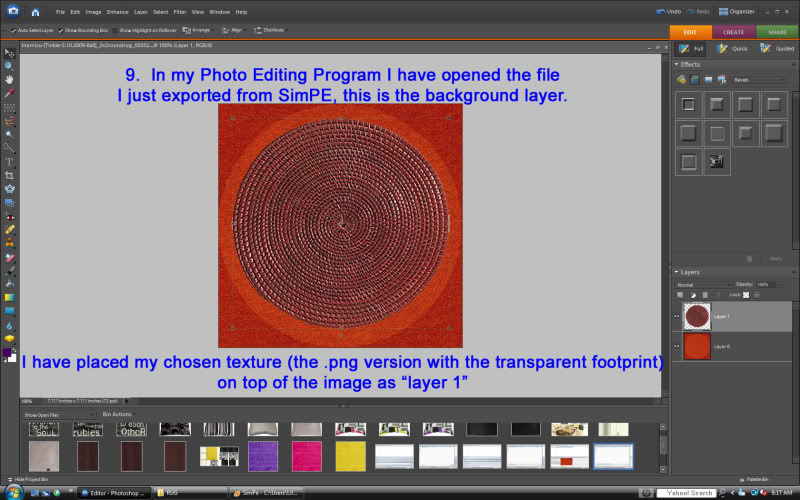Select the Eraser tool
The image size is (800, 500).
point(9,258)
